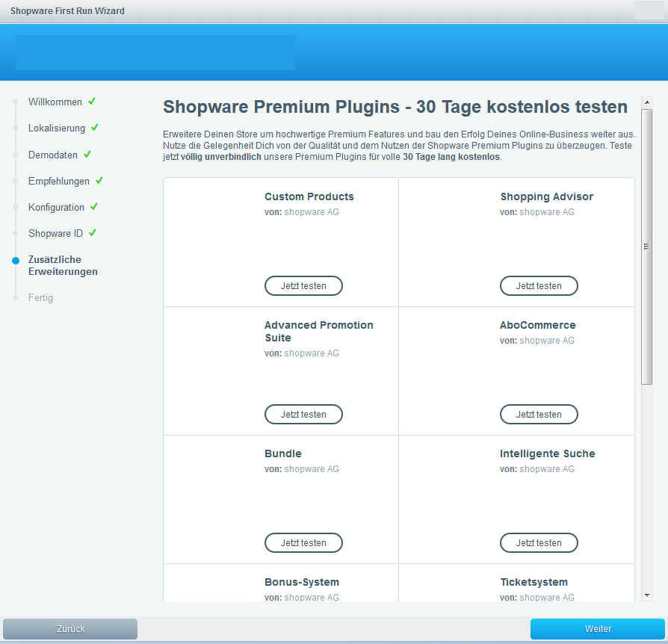Click the scrollbar down arrow
The height and width of the screenshot is (644, 668).
[x=646, y=595]
